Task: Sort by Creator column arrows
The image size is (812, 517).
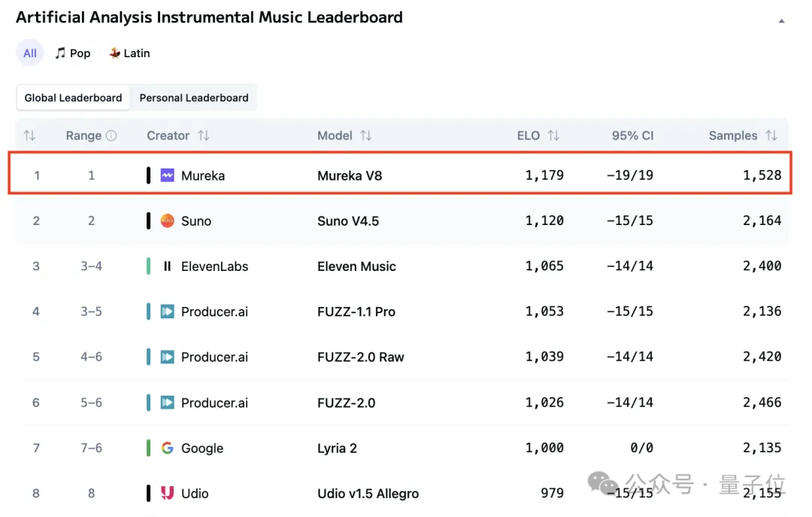Action: 204,136
